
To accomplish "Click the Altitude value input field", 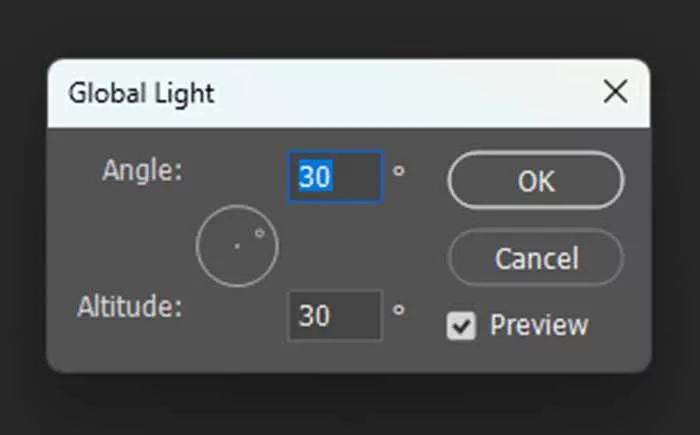I will pos(335,315).
